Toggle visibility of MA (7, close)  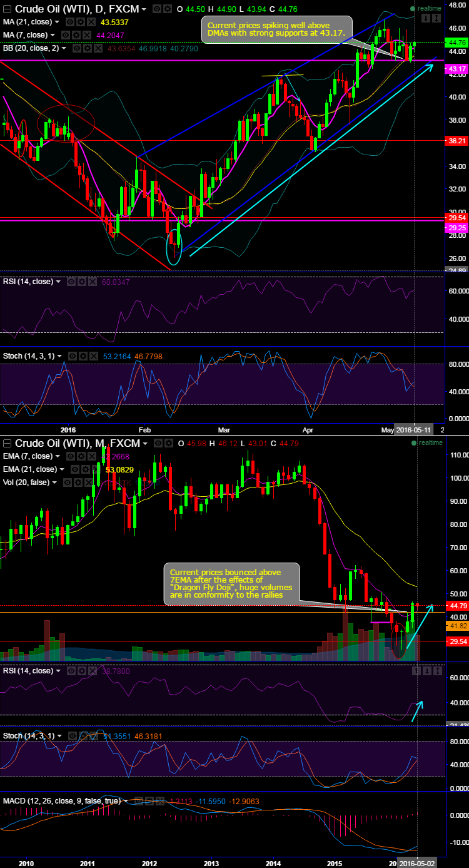point(66,35)
